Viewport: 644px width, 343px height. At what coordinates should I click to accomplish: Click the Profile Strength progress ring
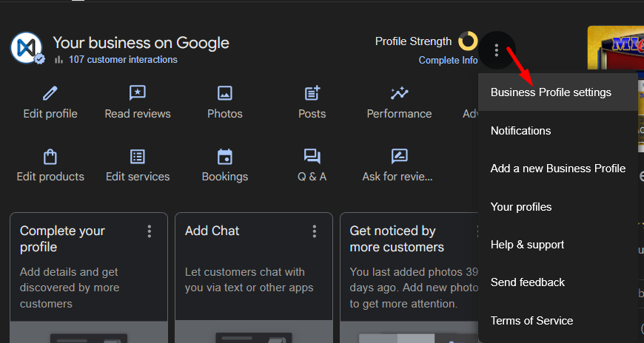tap(467, 41)
